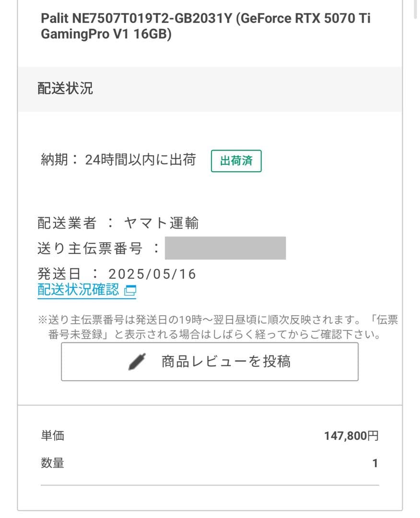Viewport: 420px width, 518px height.
Task: Click the quantity value 1
Action: point(375,463)
